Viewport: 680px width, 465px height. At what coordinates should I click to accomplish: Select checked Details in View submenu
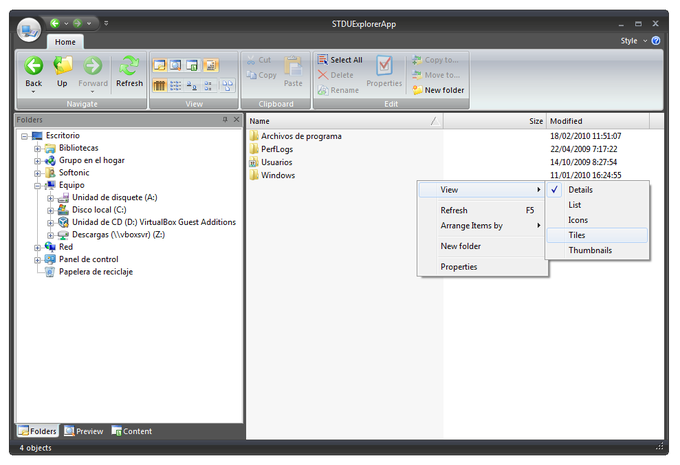coord(597,190)
